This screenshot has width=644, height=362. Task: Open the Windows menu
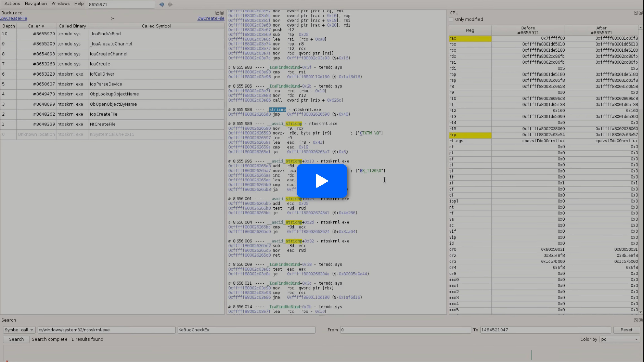61,4
